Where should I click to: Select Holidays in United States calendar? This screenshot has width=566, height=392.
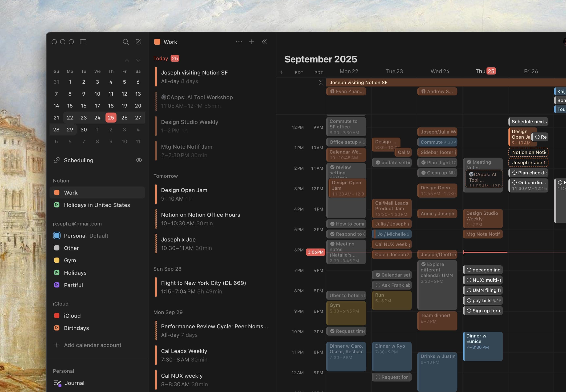[97, 205]
